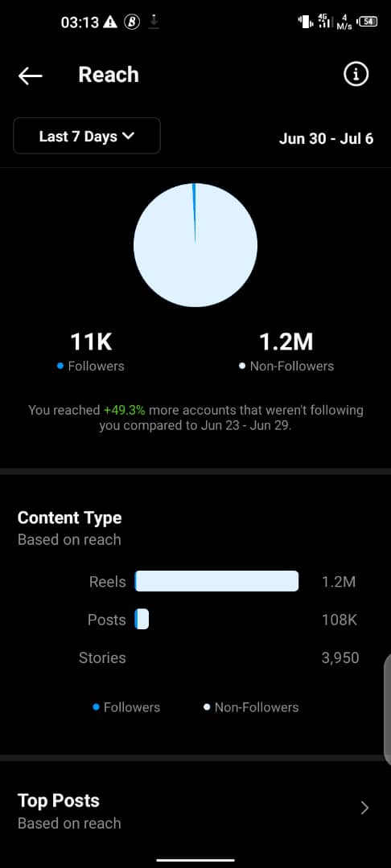The image size is (391, 868).
Task: Tap the reach pie chart
Action: [x=195, y=244]
